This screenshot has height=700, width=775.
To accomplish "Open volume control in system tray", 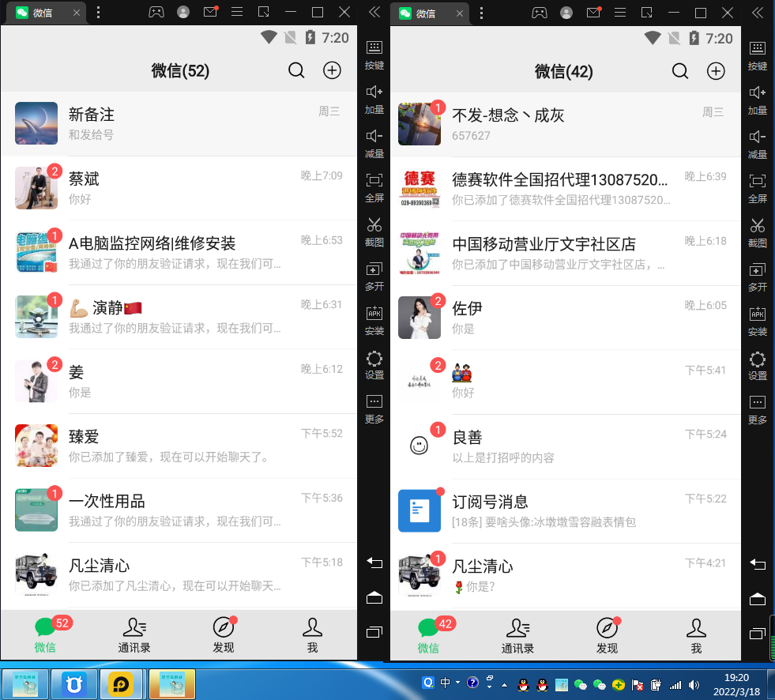I will click(694, 685).
